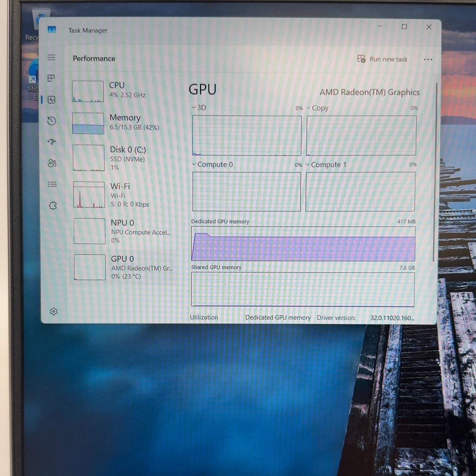Open Task Manager settings gear
This screenshot has width=476, height=476.
pyautogui.click(x=54, y=311)
